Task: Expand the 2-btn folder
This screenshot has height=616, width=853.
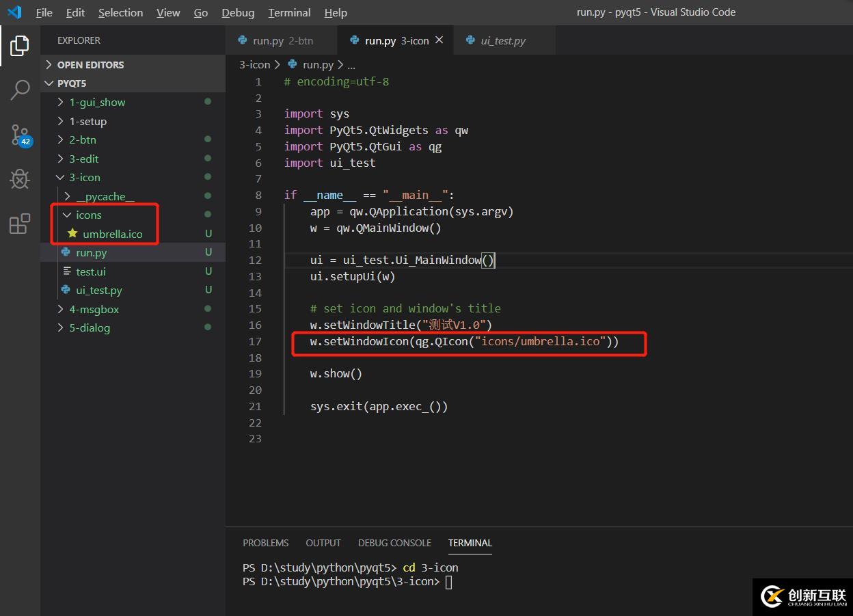Action: coord(133,139)
